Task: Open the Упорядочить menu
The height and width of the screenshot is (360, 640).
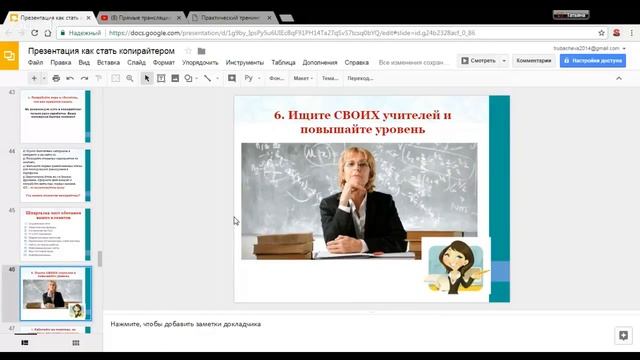Action: 200,62
